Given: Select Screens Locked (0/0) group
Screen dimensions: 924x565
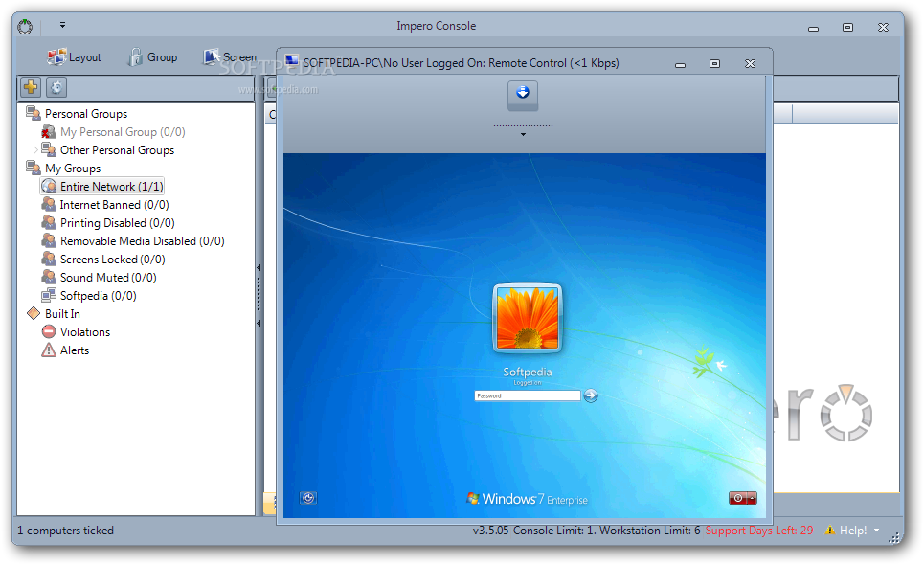Looking at the screenshot, I should coord(113,260).
